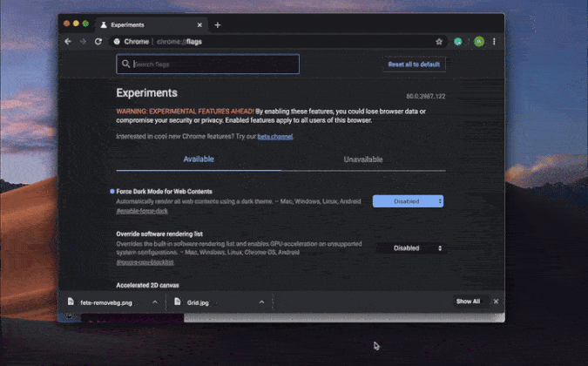Go back with the browser back arrow
This screenshot has width=588, height=366.
tap(68, 42)
